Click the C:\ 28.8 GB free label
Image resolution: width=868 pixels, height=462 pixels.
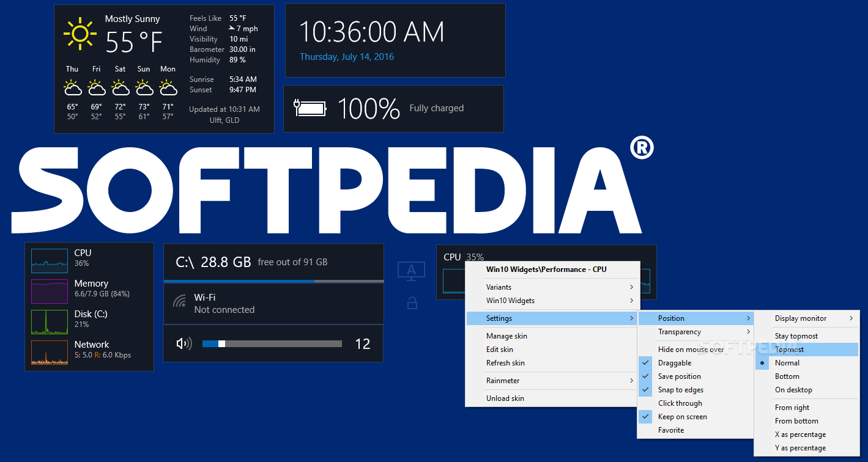(x=251, y=262)
